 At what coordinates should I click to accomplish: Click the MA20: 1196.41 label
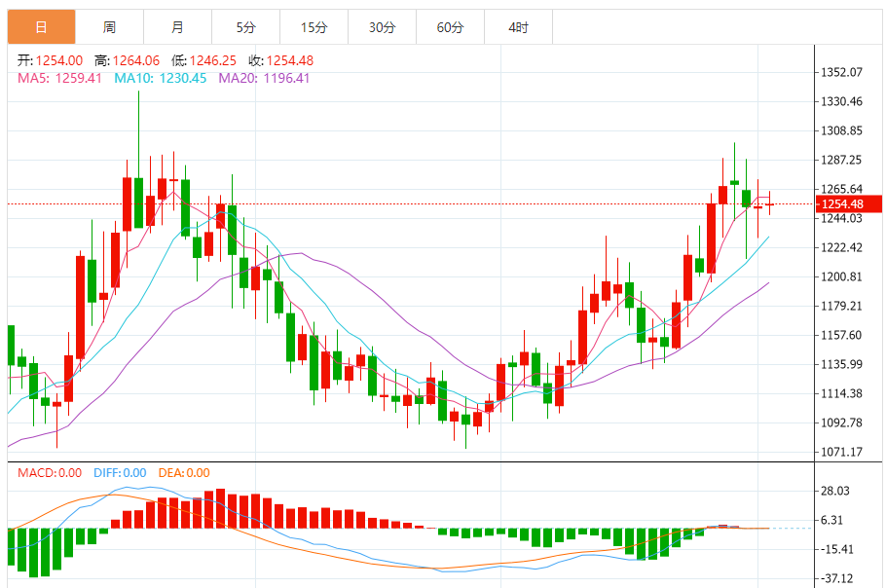[265, 78]
